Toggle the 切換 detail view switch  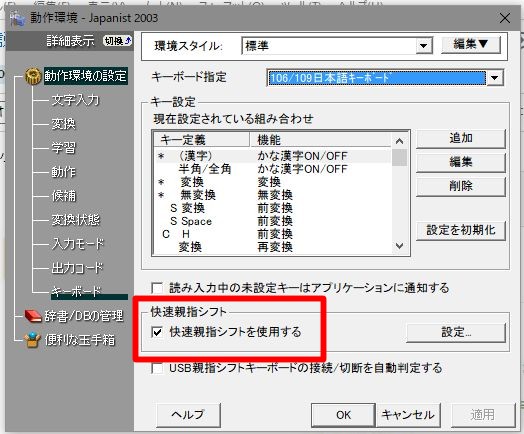tap(117, 41)
